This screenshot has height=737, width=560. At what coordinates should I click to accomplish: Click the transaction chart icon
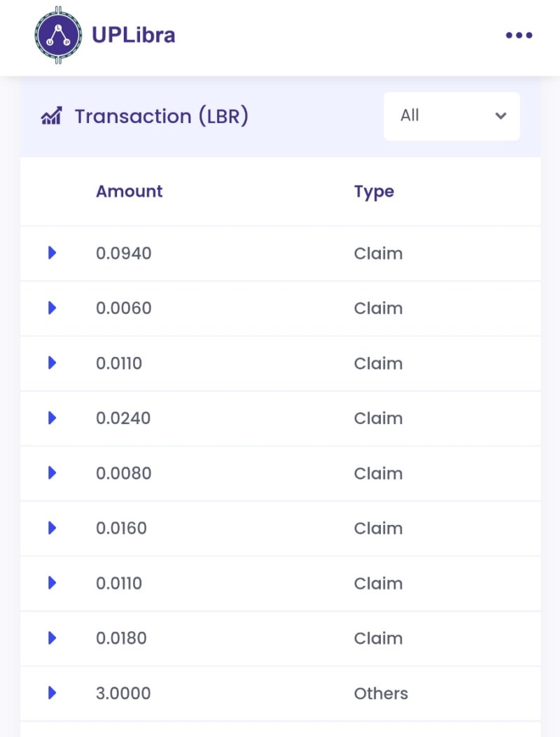point(51,115)
